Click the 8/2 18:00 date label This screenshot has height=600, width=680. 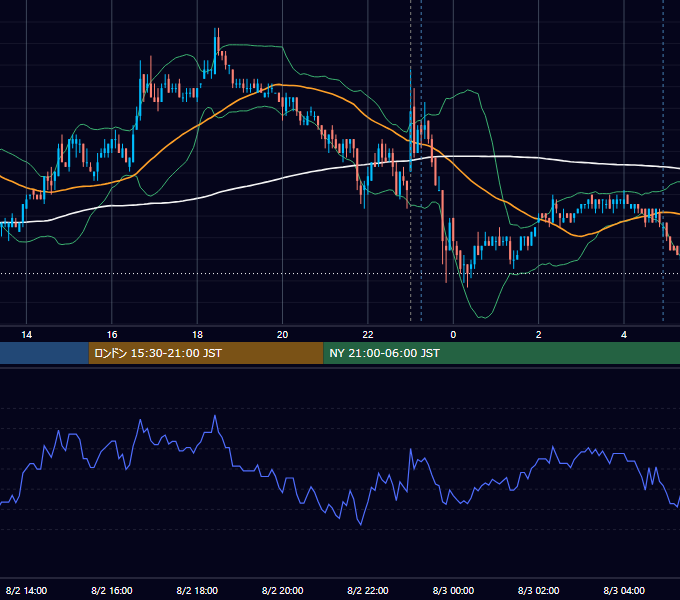click(x=197, y=590)
